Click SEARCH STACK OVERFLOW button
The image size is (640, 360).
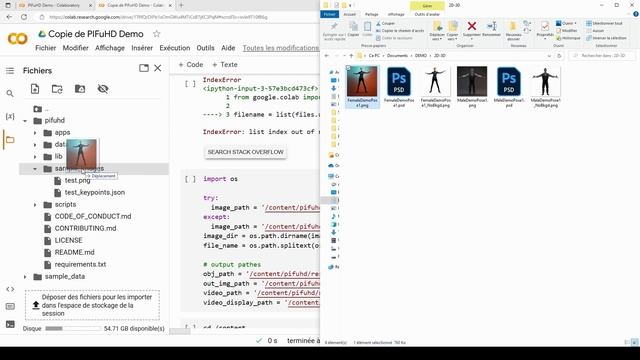[x=245, y=152]
